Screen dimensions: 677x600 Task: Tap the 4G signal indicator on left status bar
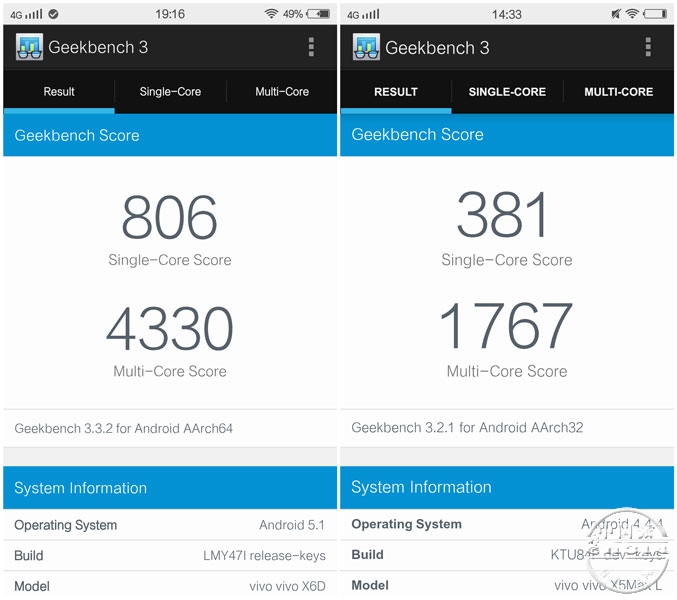click(x=26, y=14)
